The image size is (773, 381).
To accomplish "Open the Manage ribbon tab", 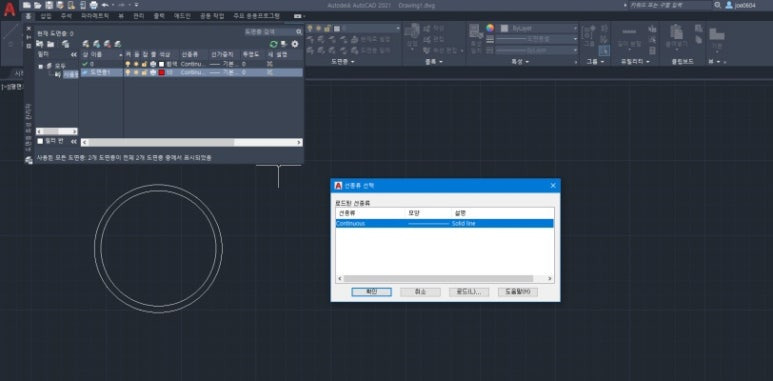I will [x=139, y=16].
